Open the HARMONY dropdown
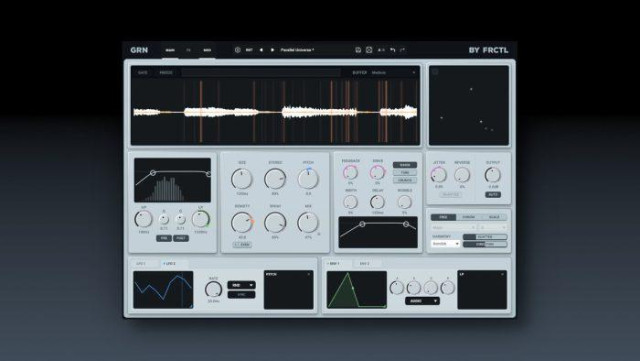The height and width of the screenshot is (361, 640). 445,243
